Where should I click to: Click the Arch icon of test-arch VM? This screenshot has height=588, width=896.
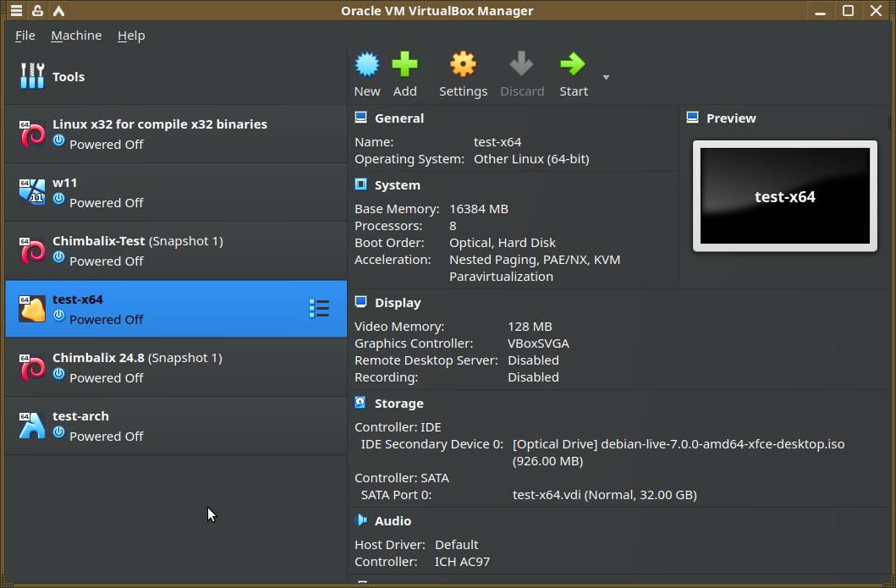click(32, 426)
